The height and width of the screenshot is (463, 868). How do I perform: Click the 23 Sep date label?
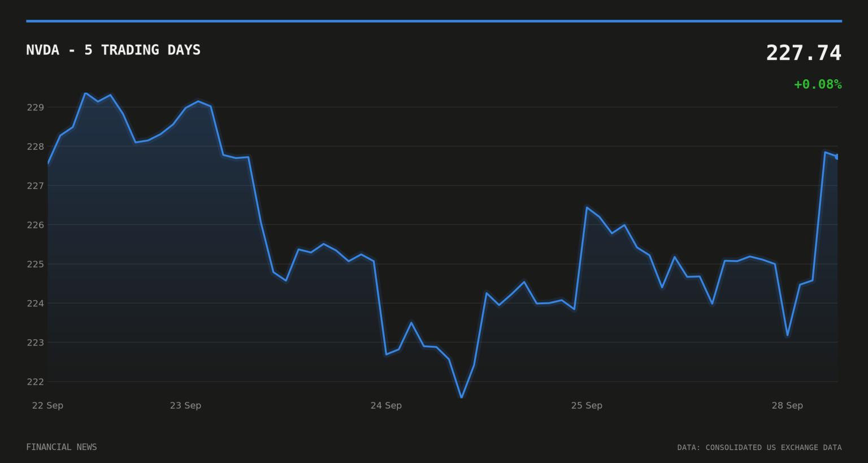click(x=185, y=405)
